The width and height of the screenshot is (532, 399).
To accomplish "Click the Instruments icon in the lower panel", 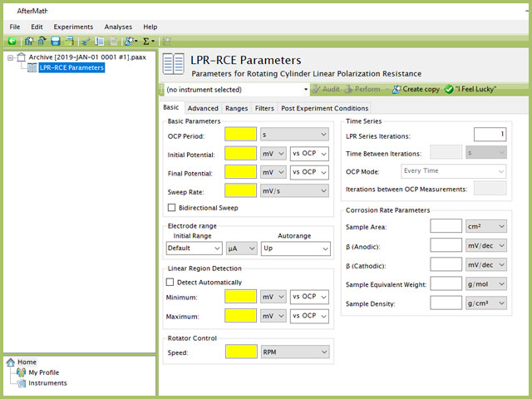I will 22,383.
